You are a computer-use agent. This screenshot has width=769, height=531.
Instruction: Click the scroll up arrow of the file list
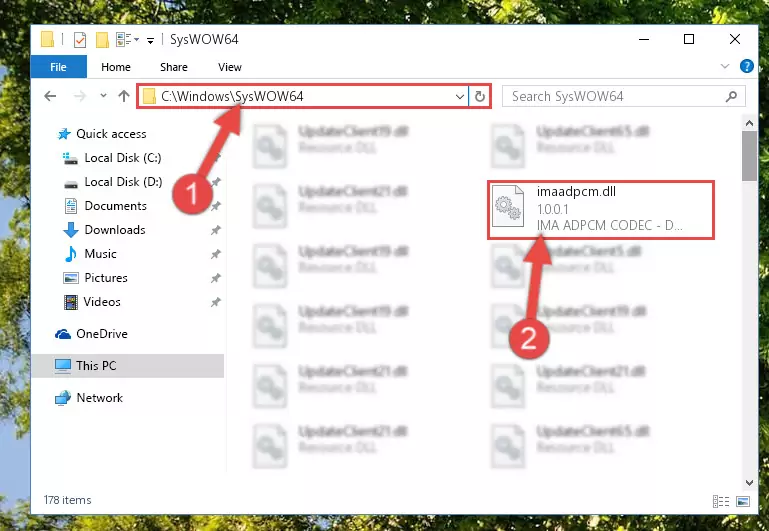(749, 123)
